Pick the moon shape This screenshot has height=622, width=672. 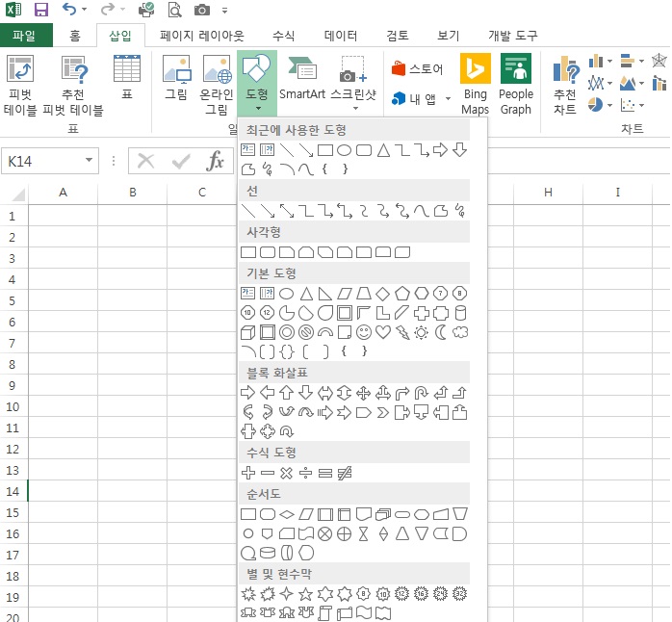tap(441, 332)
